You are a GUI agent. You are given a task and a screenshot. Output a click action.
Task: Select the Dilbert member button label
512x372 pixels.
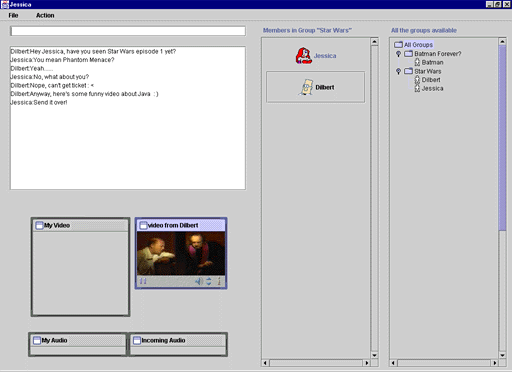tap(325, 87)
